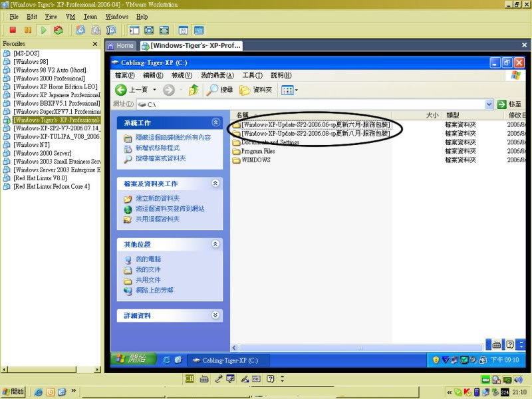Click the Explorer Views toolbar icon
Screen dimensions: 532x399
[287, 90]
